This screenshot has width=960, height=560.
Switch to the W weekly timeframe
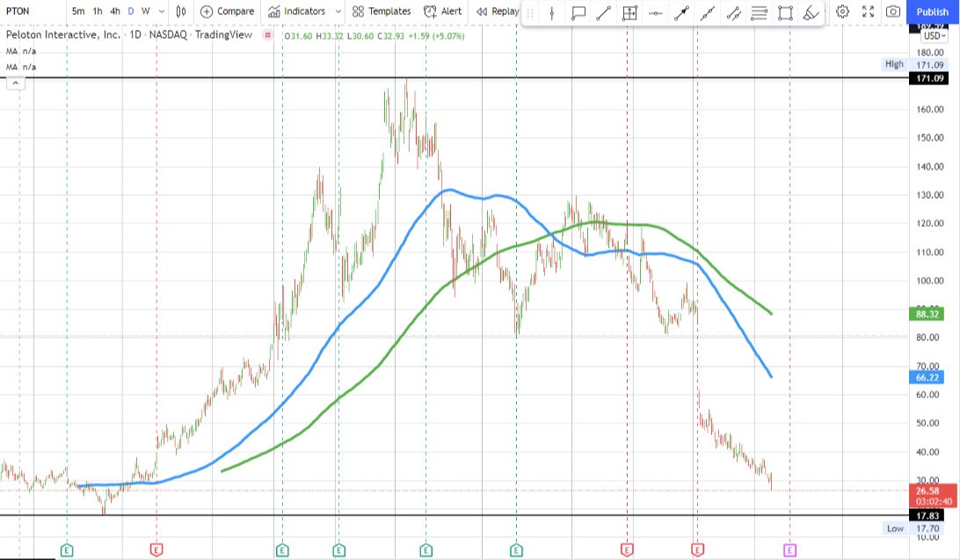point(146,11)
